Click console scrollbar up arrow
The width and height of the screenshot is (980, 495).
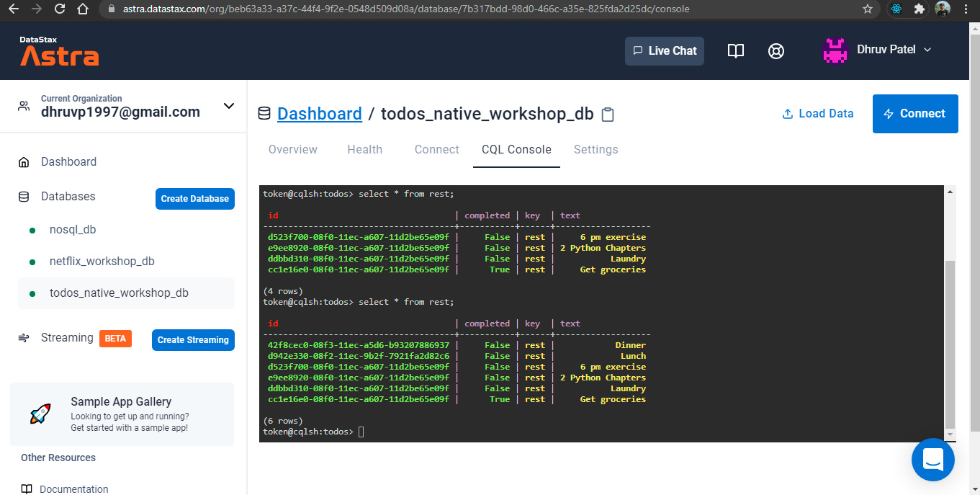950,192
